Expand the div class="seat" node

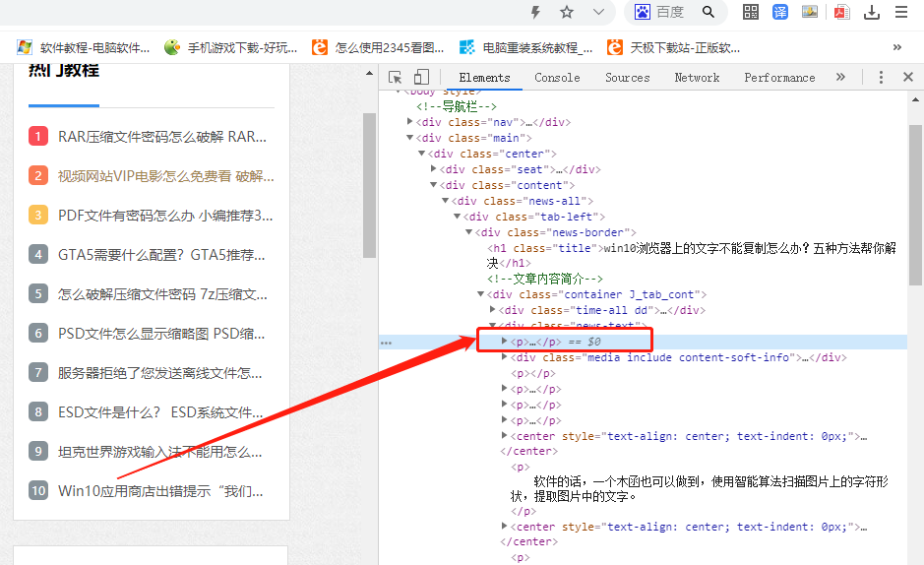pos(434,170)
